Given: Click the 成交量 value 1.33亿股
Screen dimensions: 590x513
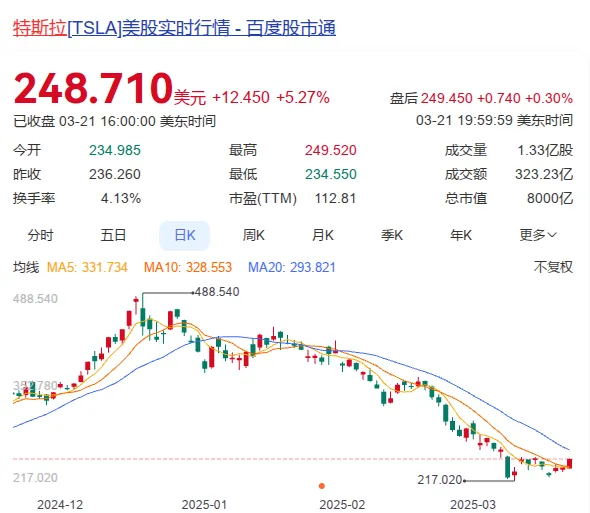Looking at the screenshot, I should [x=545, y=150].
